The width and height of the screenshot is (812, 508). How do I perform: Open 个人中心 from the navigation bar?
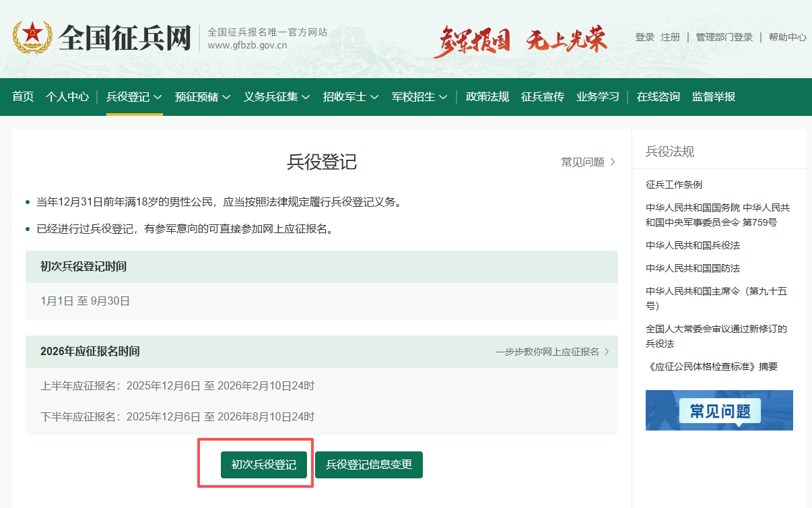(67, 97)
